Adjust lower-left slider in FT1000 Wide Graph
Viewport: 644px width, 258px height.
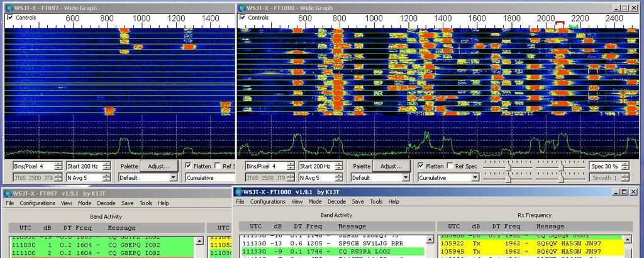pyautogui.click(x=508, y=179)
